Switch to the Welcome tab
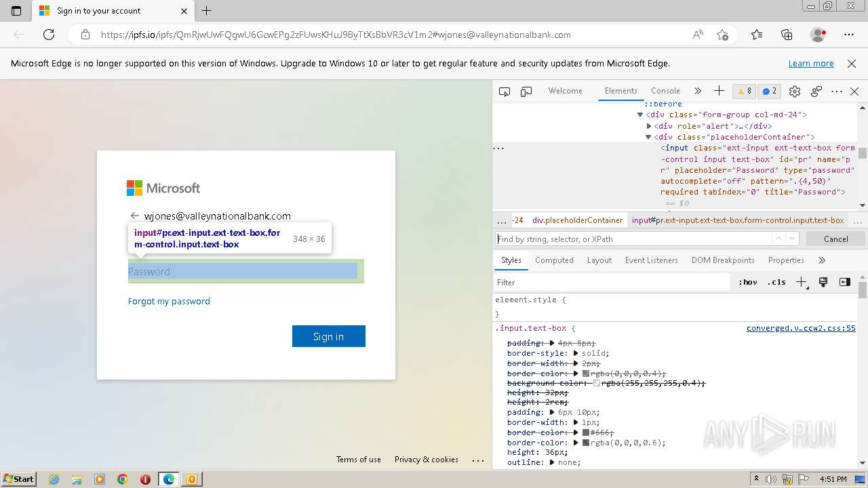 click(x=565, y=91)
